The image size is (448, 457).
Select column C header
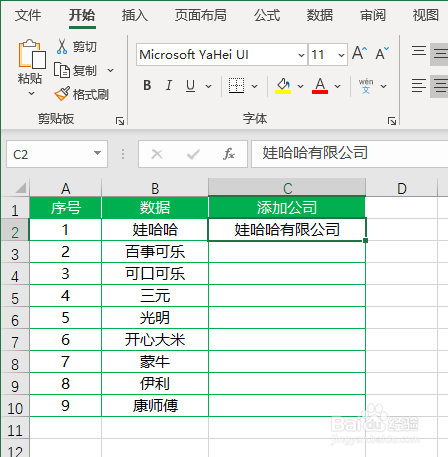[x=287, y=188]
